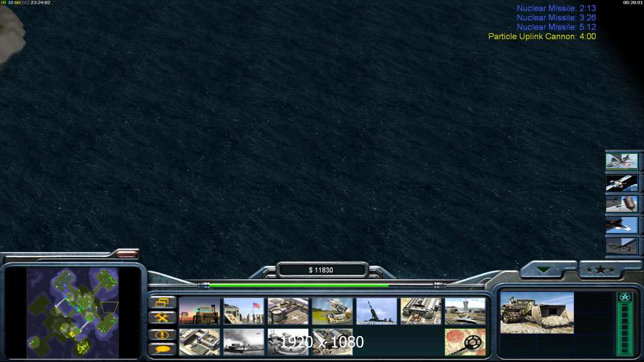Screen dimensions: 644x362
Task: Click the green power level bar
Action: pyautogui.click(x=299, y=285)
